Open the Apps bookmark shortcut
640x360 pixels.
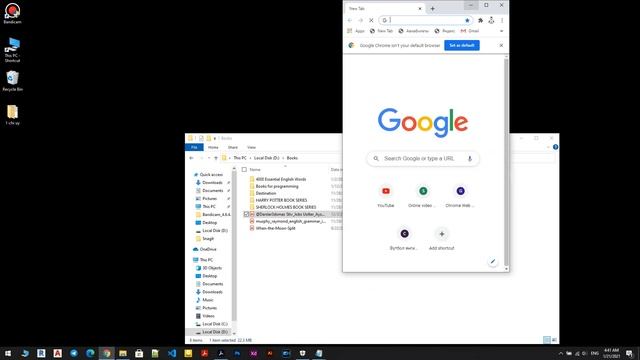pyautogui.click(x=356, y=31)
